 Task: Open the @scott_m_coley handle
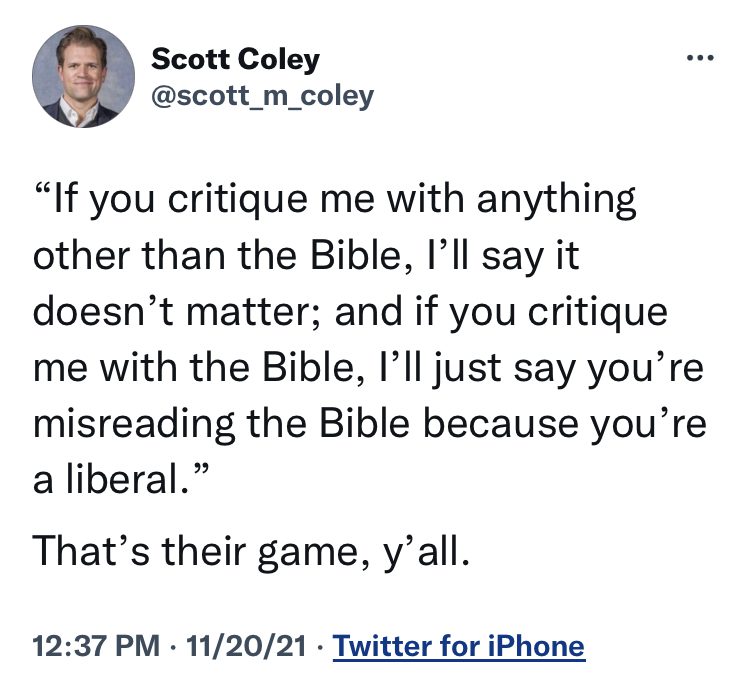pyautogui.click(x=263, y=97)
